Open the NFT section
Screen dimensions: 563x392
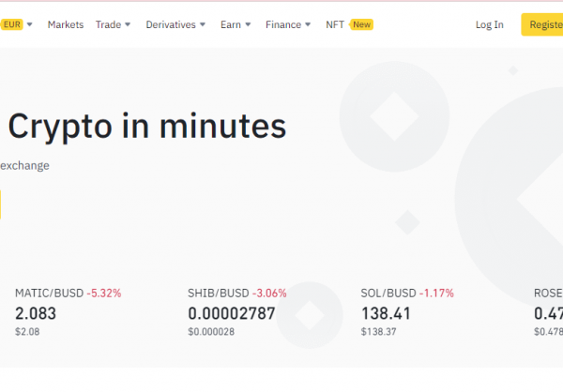click(x=335, y=24)
